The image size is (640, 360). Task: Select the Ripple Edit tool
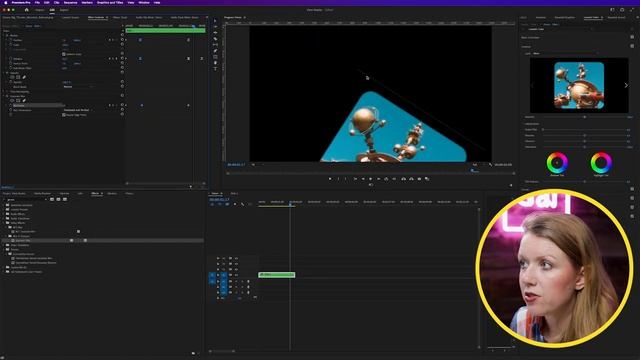click(216, 33)
